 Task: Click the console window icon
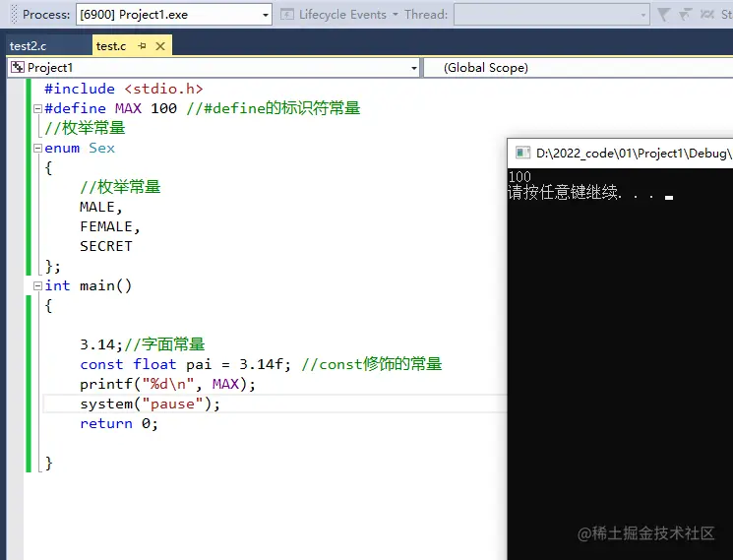pyautogui.click(x=522, y=153)
